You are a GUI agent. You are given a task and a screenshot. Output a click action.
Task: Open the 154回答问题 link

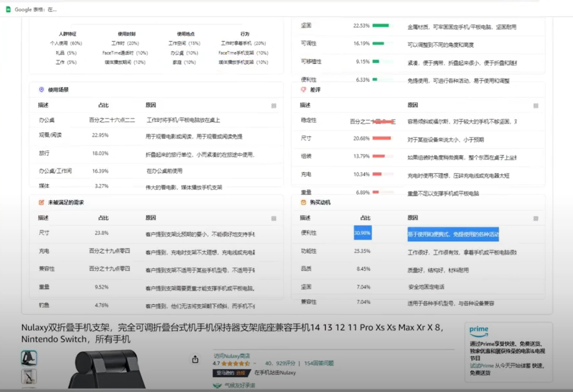319,363
